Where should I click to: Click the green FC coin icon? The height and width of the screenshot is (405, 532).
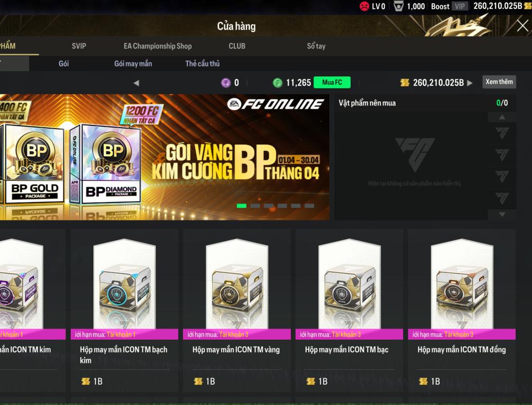coord(277,83)
